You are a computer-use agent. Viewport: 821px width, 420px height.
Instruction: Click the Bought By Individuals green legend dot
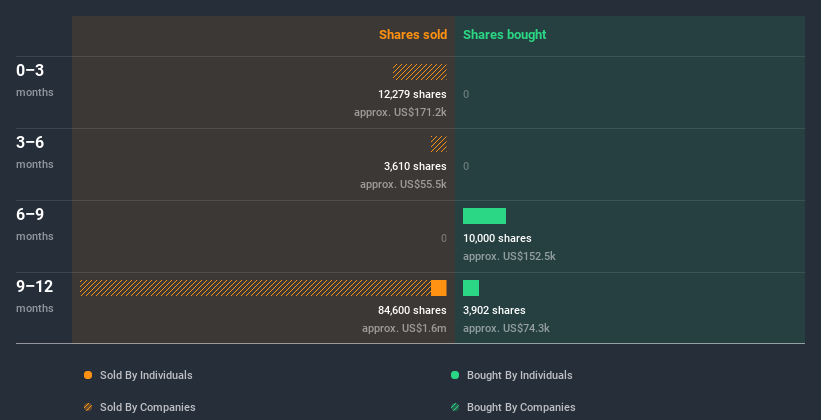[x=455, y=375]
